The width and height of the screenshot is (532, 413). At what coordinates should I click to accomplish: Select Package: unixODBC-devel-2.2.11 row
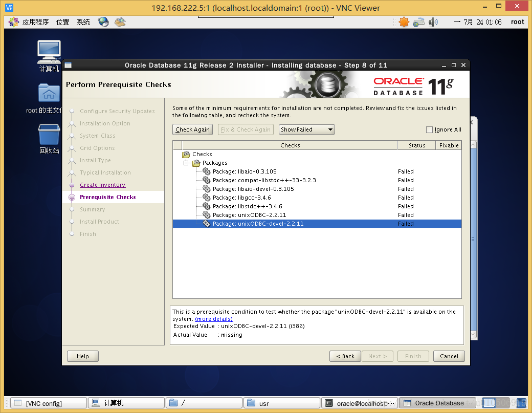tap(317, 224)
